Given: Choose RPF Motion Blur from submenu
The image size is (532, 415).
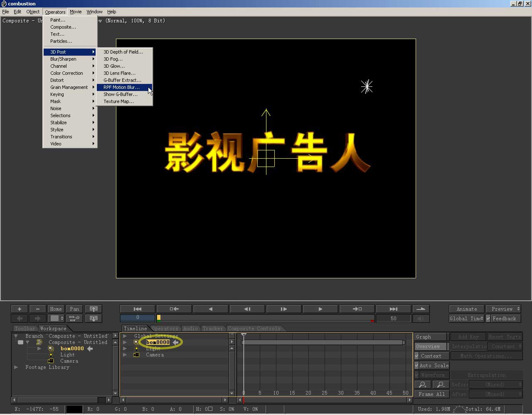Looking at the screenshot, I should pos(121,87).
